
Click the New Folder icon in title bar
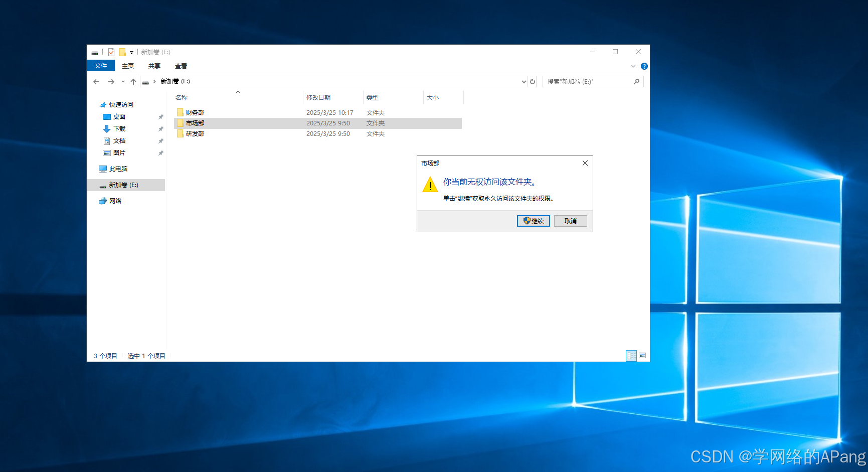click(x=122, y=52)
